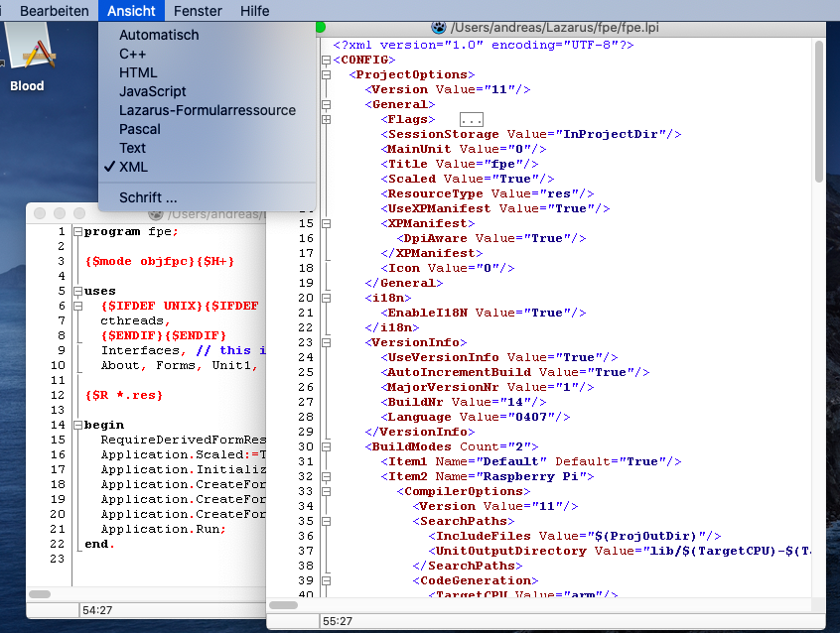Image resolution: width=840 pixels, height=633 pixels.
Task: Collapse the ProjectOptions fold region
Action: pyautogui.click(x=326, y=75)
